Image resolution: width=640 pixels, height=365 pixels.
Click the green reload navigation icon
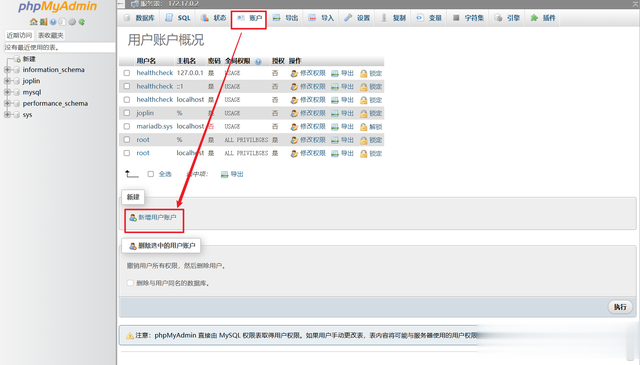[x=82, y=22]
